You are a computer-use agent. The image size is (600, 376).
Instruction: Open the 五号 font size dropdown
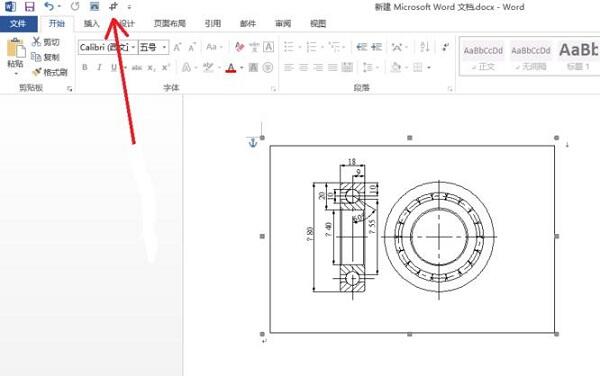pos(164,47)
